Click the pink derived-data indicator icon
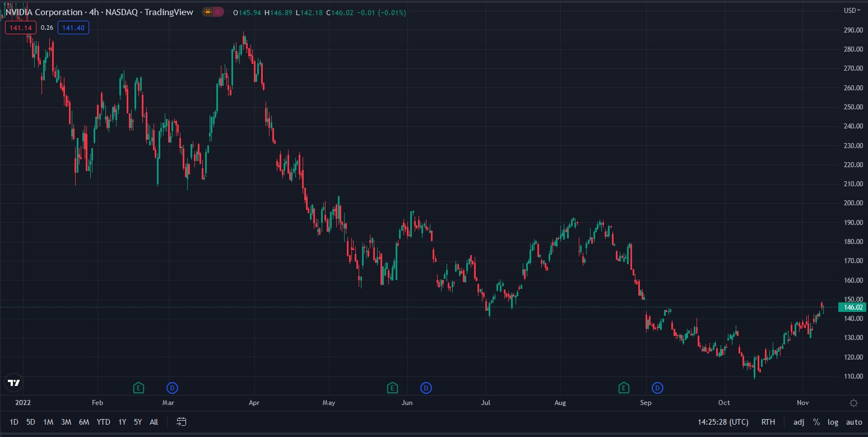The height and width of the screenshot is (437, 868). point(218,12)
